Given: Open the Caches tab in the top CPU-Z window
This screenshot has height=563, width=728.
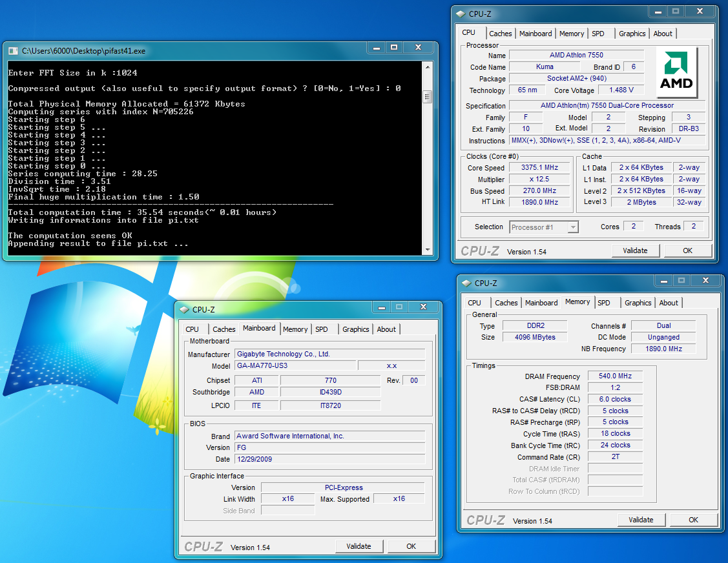Looking at the screenshot, I should [500, 34].
